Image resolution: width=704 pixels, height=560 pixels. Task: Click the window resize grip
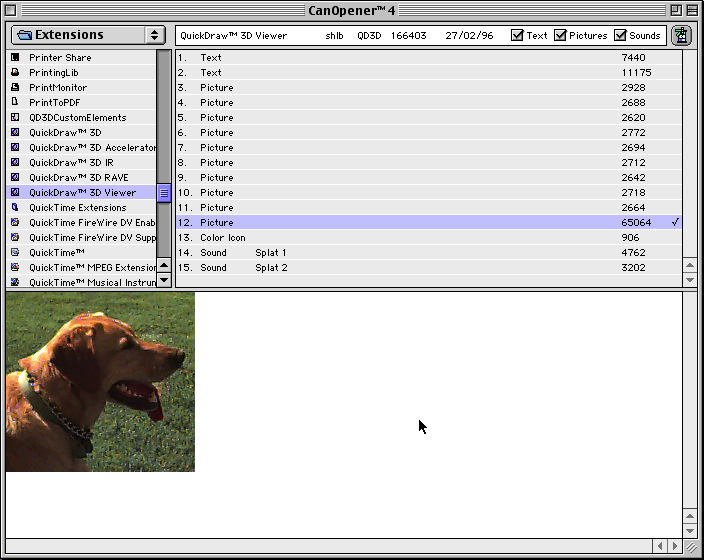click(691, 547)
